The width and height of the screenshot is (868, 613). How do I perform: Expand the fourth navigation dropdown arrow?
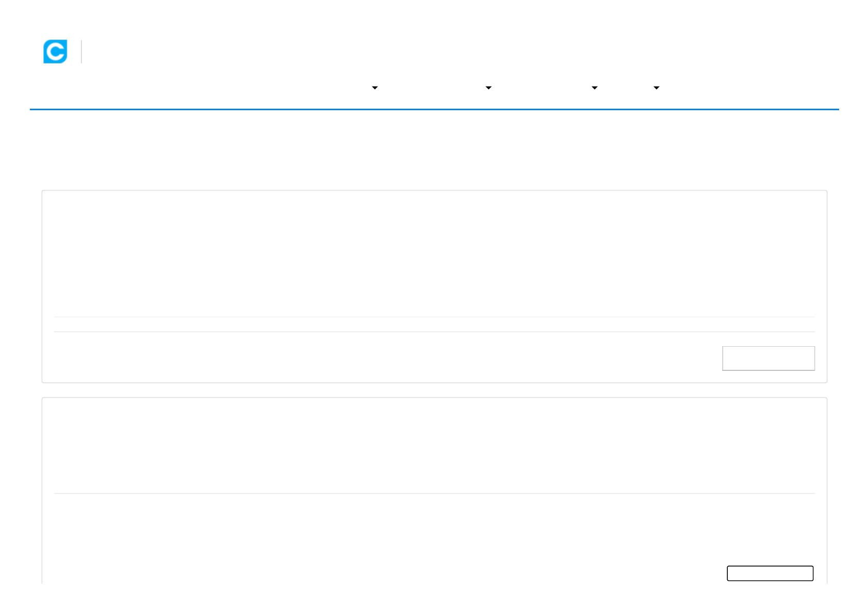(x=656, y=88)
